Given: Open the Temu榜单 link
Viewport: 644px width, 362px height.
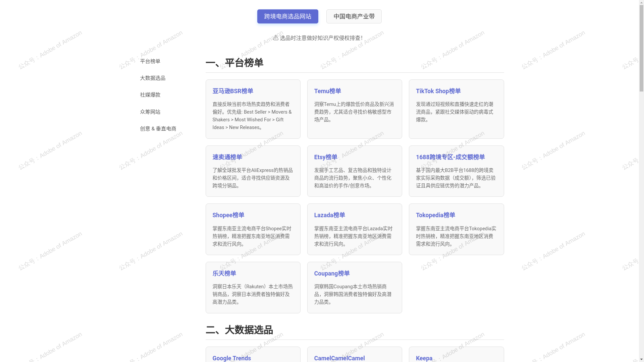Looking at the screenshot, I should 327,91.
